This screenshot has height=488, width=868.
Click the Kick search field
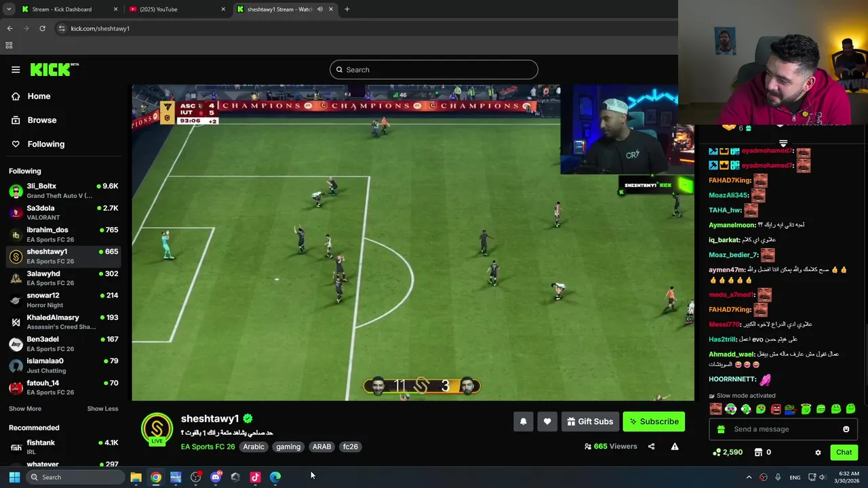coord(434,70)
